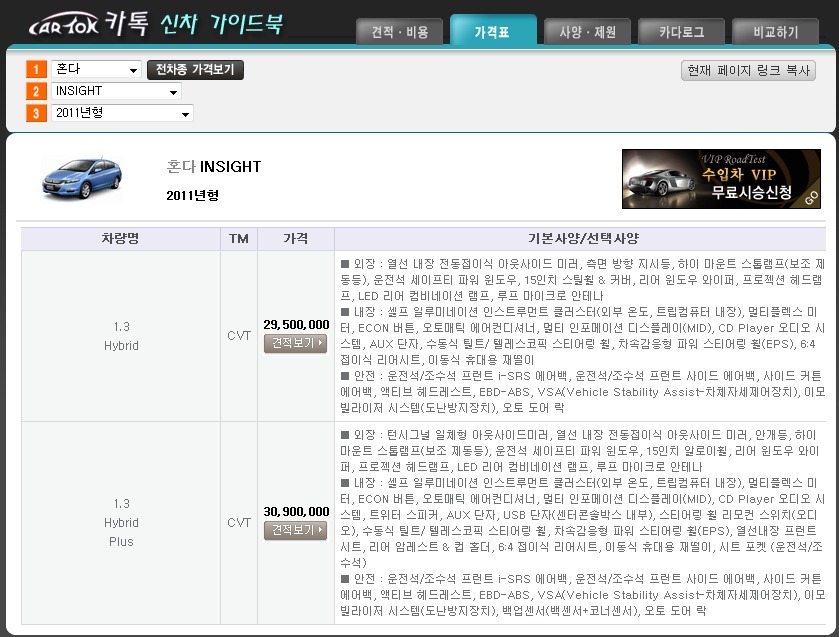Switch to the 견적·비용 tab
This screenshot has height=637, width=839.
[x=400, y=32]
